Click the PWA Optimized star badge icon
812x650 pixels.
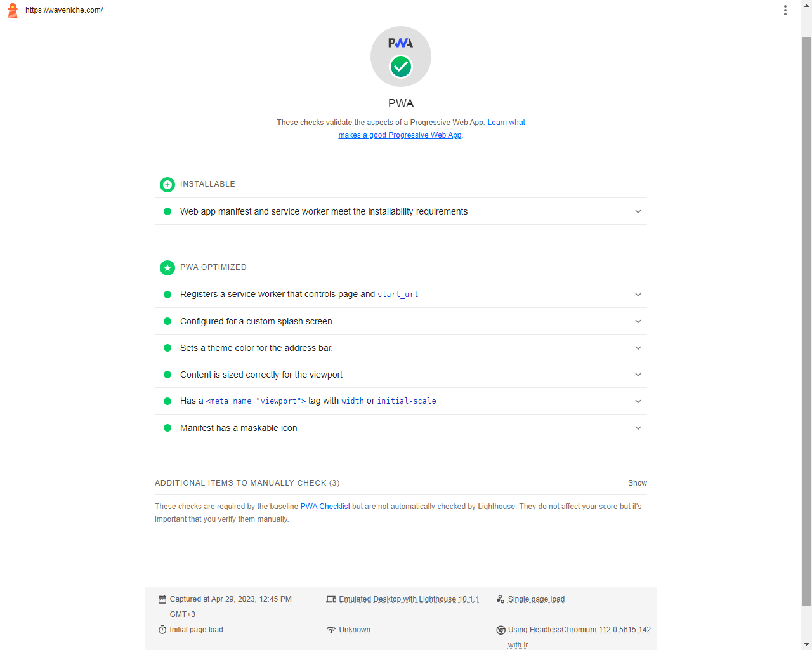(x=167, y=267)
